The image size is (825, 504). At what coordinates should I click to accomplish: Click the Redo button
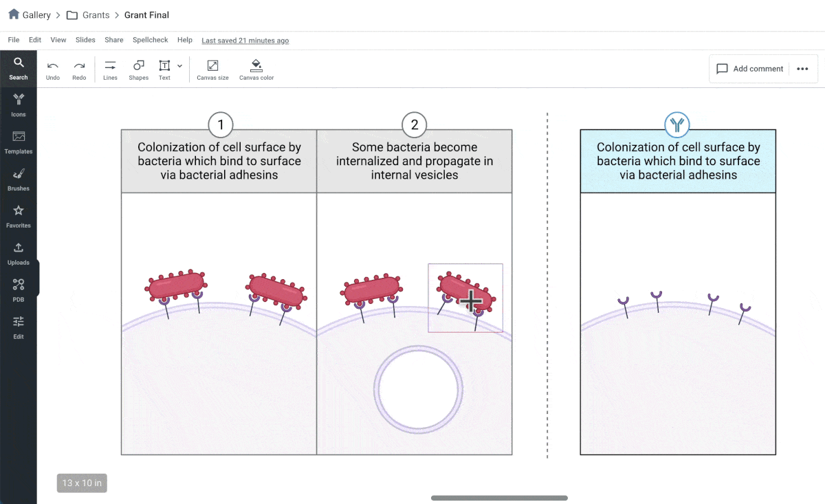[x=79, y=69]
